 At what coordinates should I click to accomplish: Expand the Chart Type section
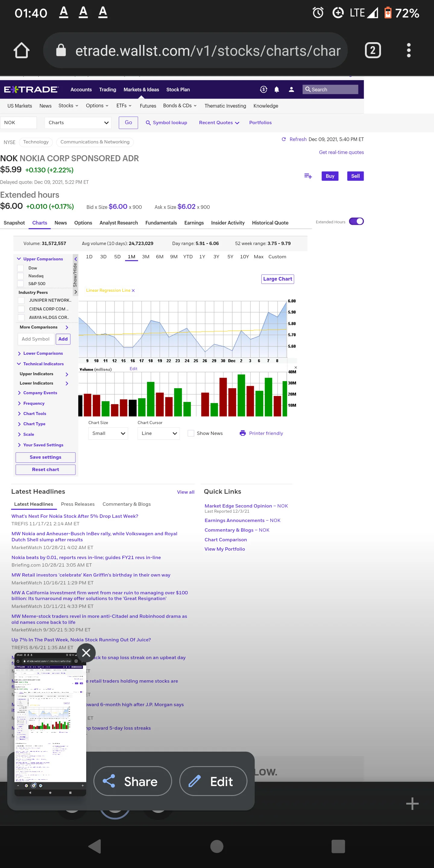tap(31, 424)
